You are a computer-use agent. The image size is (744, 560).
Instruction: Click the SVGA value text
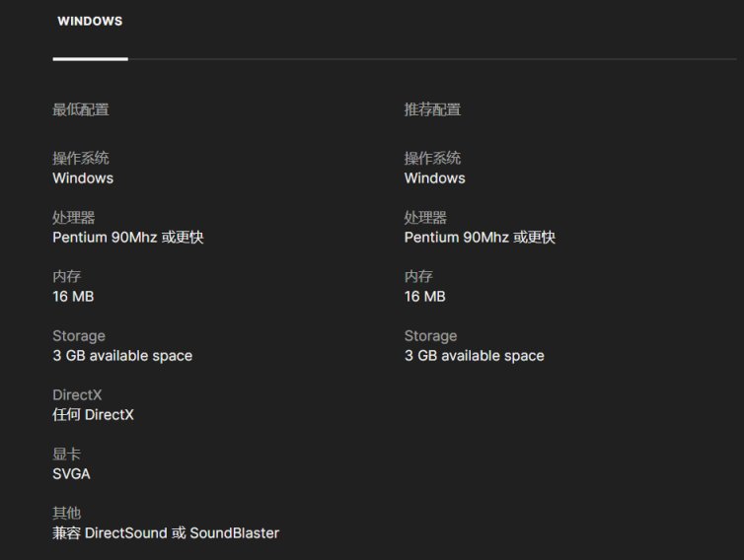click(x=71, y=474)
